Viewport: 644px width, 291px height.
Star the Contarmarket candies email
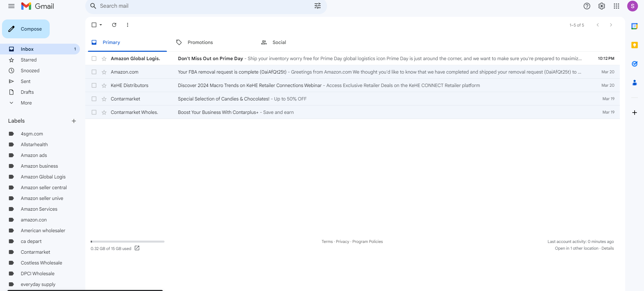[104, 99]
